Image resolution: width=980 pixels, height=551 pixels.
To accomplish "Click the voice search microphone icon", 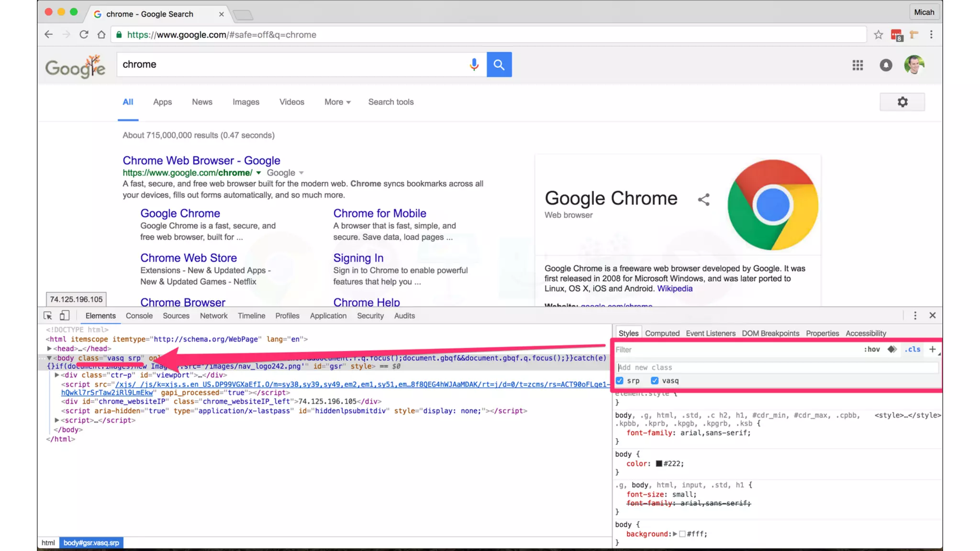I will click(474, 65).
